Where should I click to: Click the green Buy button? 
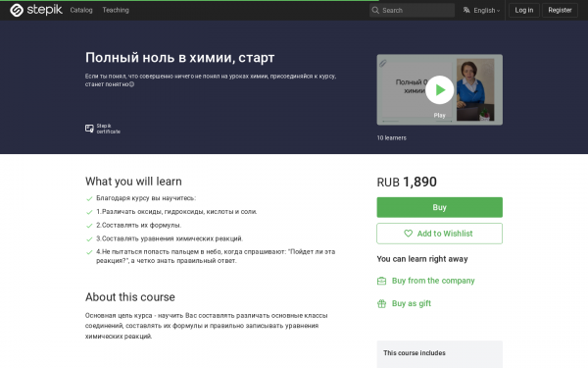click(x=439, y=207)
